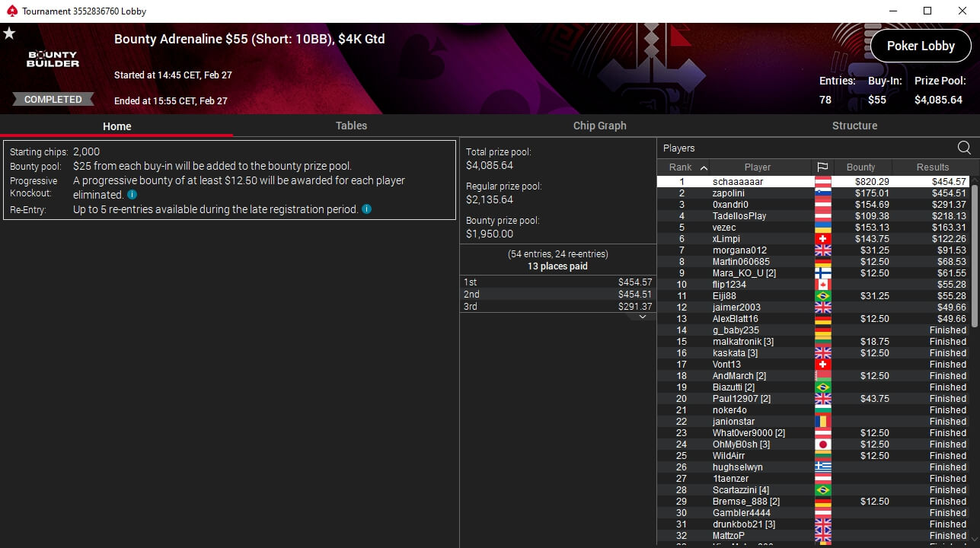Click the info icon next to Re-Entry details

coord(366,209)
